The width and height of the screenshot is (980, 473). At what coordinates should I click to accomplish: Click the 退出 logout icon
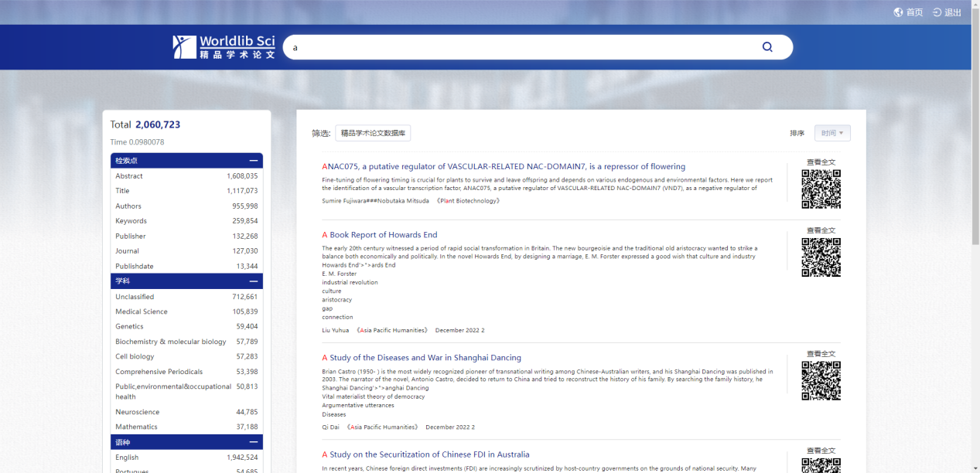(937, 12)
